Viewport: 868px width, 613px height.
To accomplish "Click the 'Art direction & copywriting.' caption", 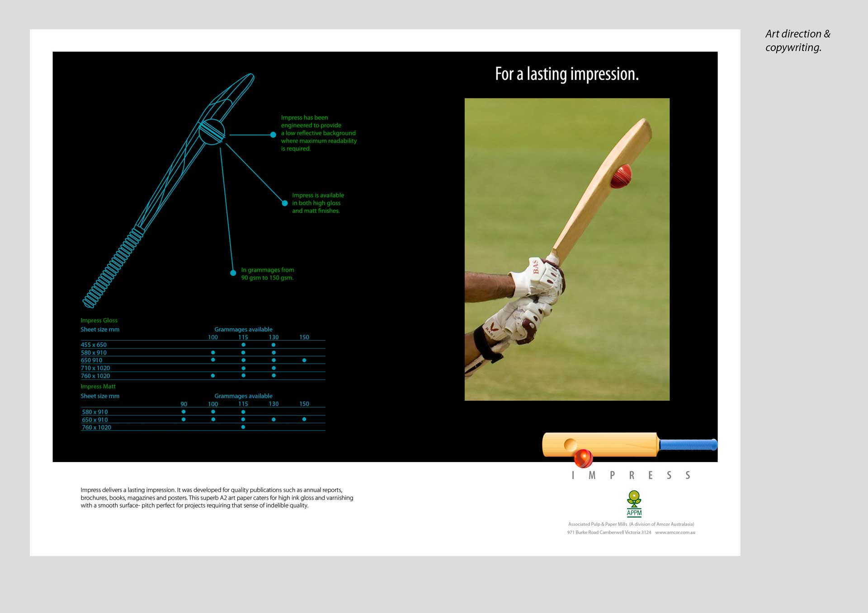I will point(797,41).
